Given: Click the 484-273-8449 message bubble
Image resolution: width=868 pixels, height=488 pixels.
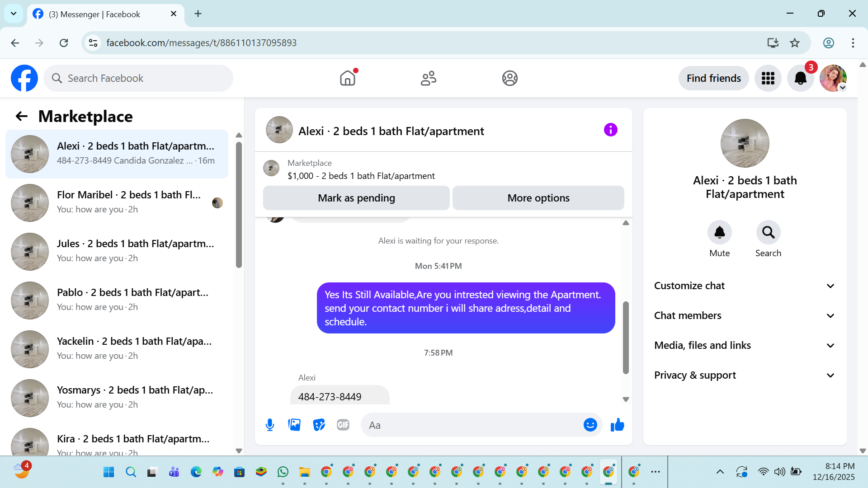Looking at the screenshot, I should tap(340, 396).
